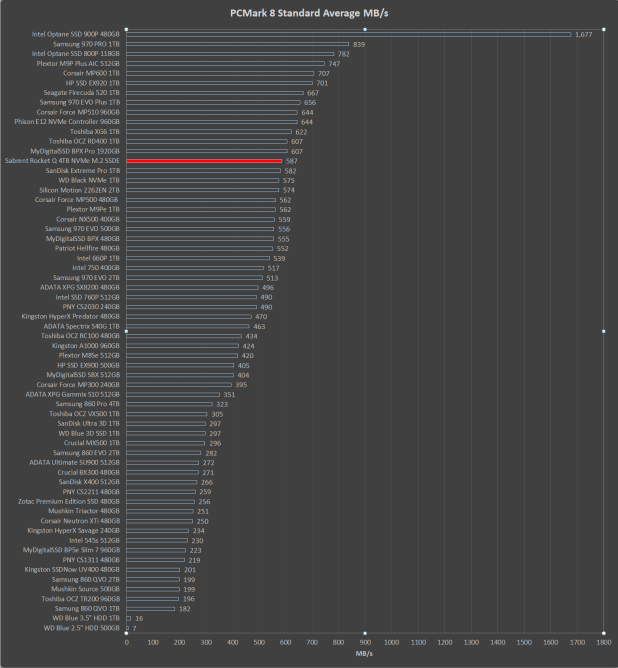The height and width of the screenshot is (668, 618).
Task: Select the 395 data value label
Action: tap(241, 385)
